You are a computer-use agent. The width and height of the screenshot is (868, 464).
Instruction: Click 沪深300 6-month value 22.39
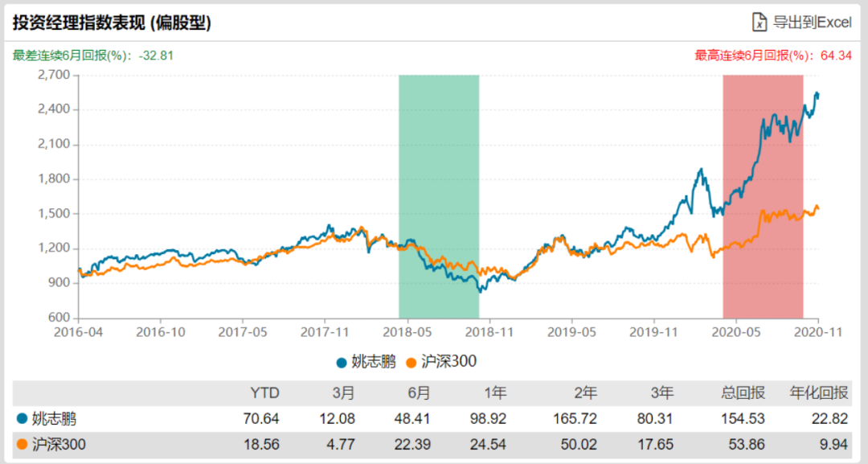[412, 445]
